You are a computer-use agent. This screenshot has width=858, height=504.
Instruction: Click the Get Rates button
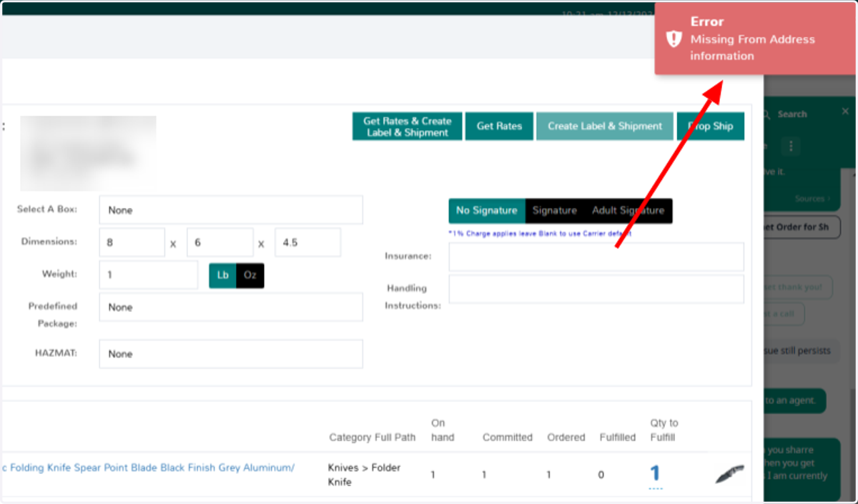[499, 127]
